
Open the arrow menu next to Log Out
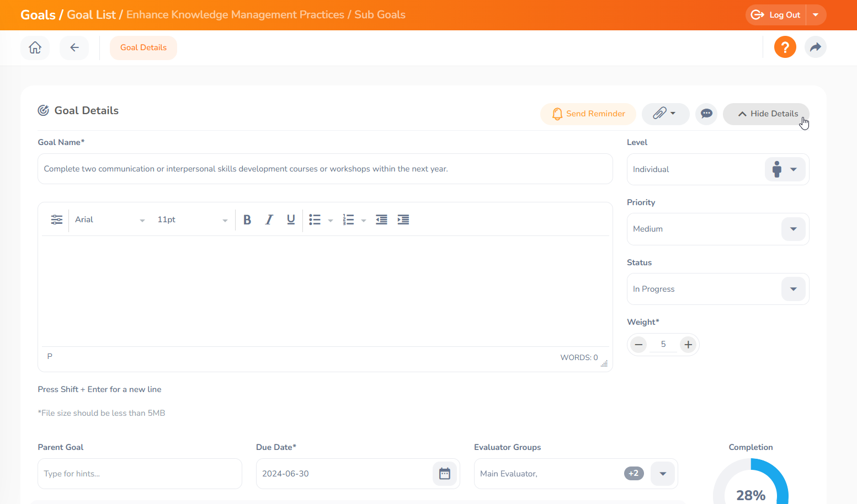(x=816, y=15)
